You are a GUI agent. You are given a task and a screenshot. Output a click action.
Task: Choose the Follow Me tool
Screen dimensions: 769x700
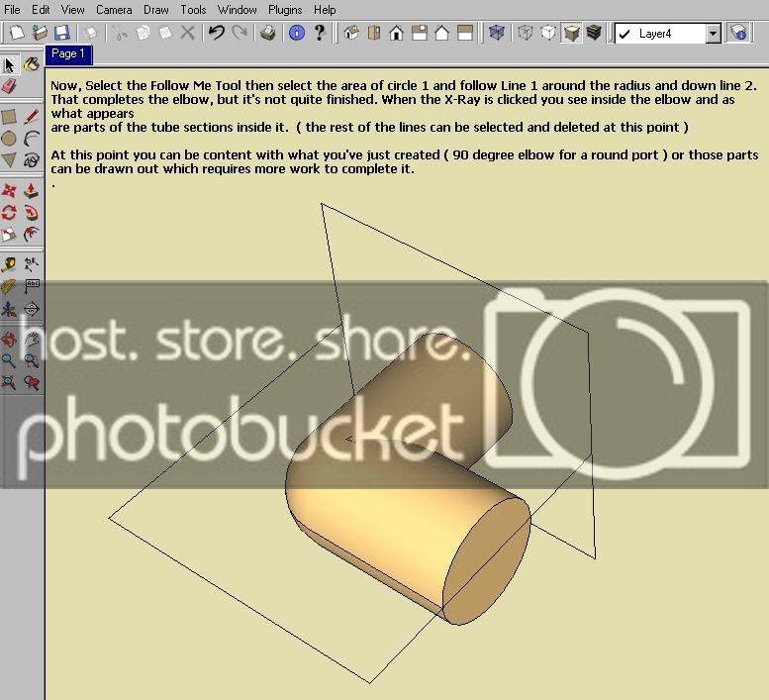click(x=32, y=213)
